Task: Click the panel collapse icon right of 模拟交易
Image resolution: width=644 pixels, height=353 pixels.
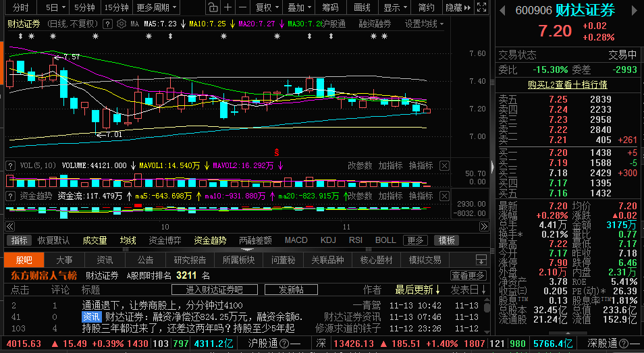Action: pos(481,260)
